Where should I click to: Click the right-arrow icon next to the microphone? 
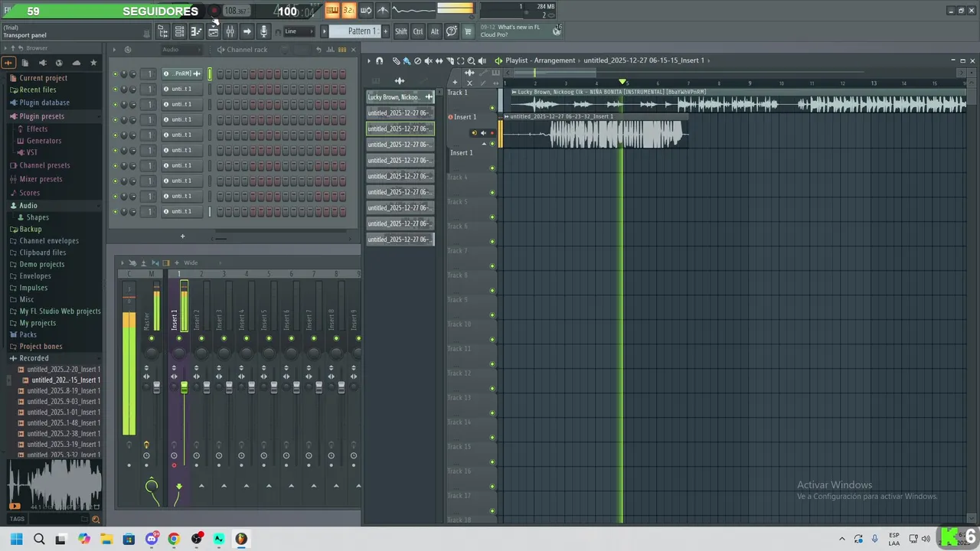click(247, 31)
